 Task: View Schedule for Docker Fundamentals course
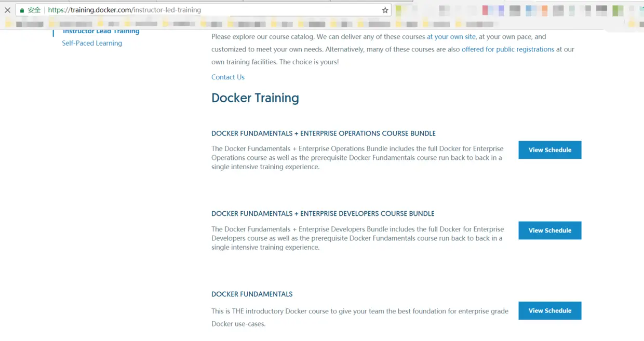pos(549,310)
